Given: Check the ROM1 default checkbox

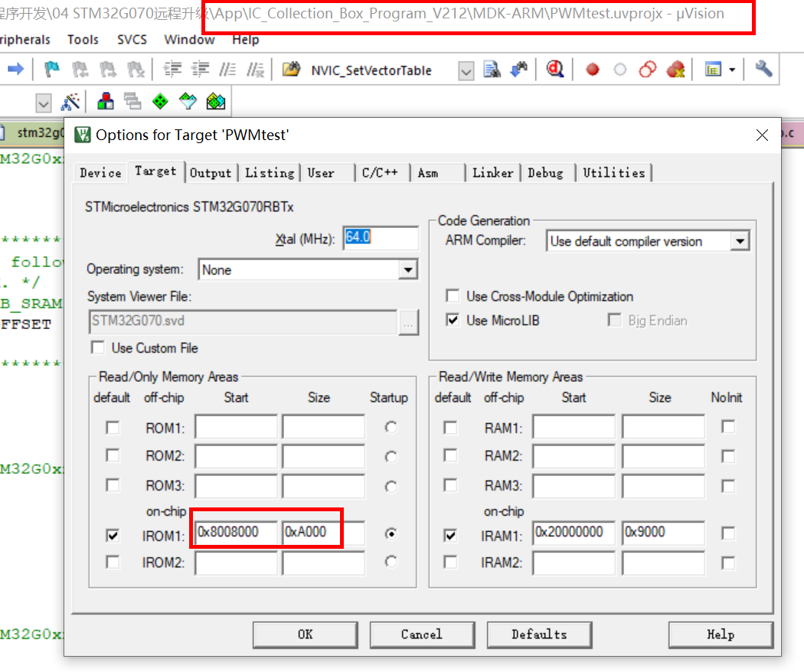Looking at the screenshot, I should click(113, 428).
